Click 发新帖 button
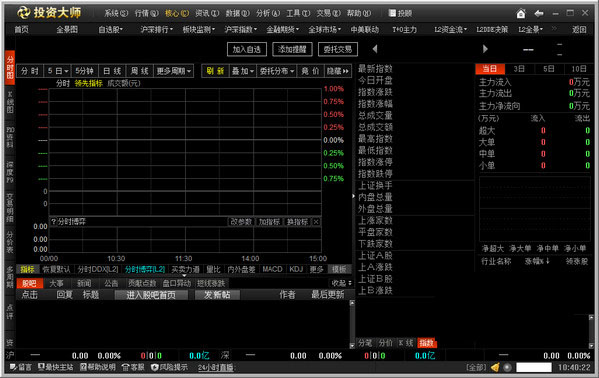Viewport: 599px width, 378px height. (x=217, y=295)
